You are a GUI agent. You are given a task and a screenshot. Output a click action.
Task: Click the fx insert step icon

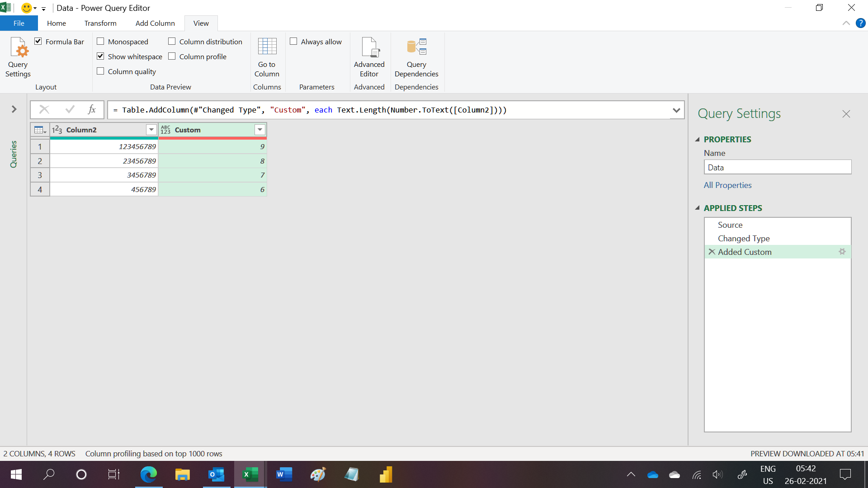click(92, 109)
